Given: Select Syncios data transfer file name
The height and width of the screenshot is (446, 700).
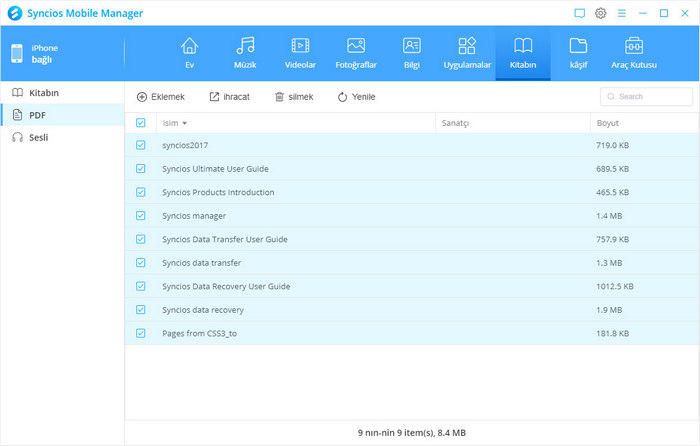Looking at the screenshot, I should (x=201, y=263).
